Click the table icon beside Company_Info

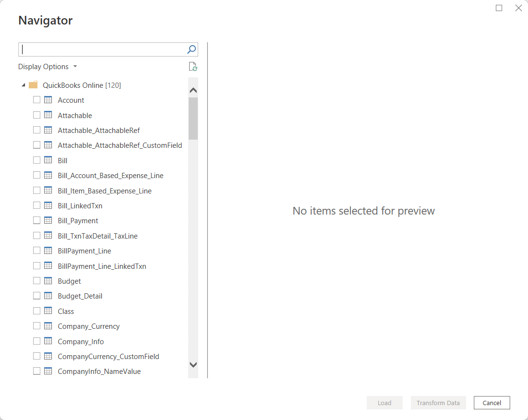pos(48,341)
